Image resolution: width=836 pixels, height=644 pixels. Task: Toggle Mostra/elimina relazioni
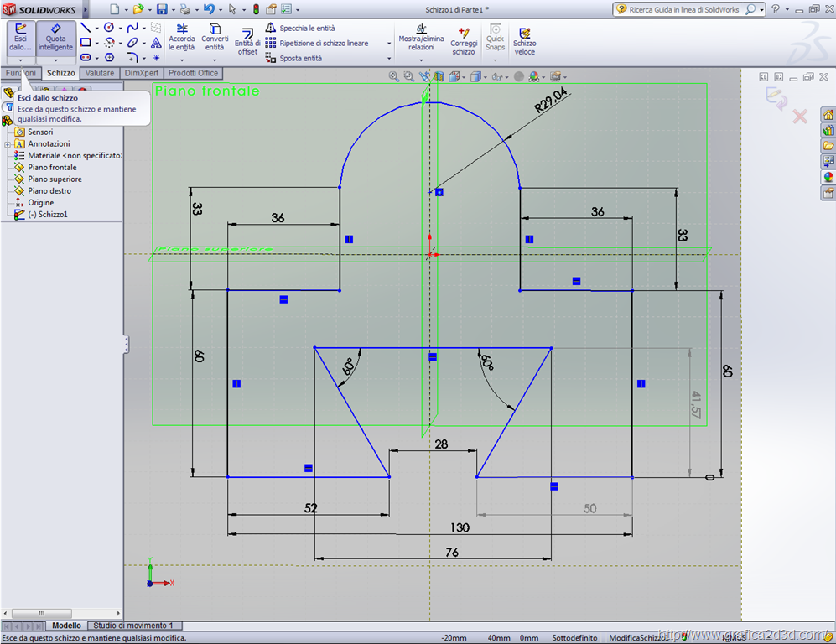[x=421, y=38]
